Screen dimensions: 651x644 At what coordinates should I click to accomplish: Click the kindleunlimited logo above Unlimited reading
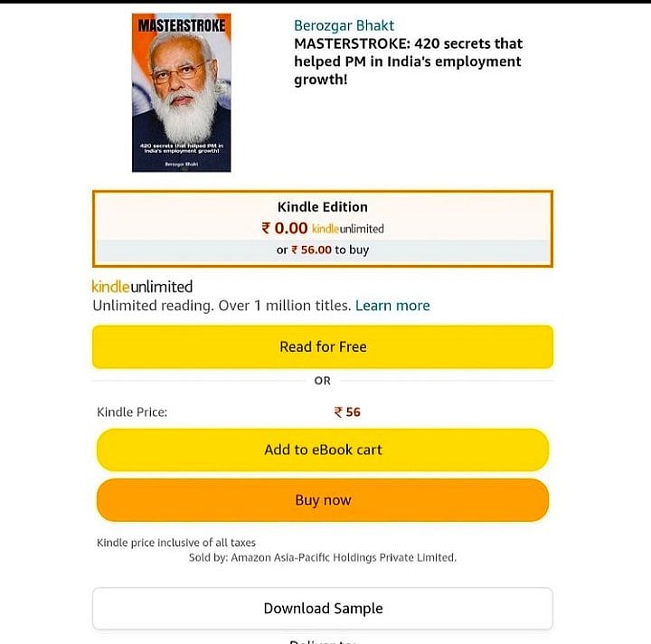(142, 287)
